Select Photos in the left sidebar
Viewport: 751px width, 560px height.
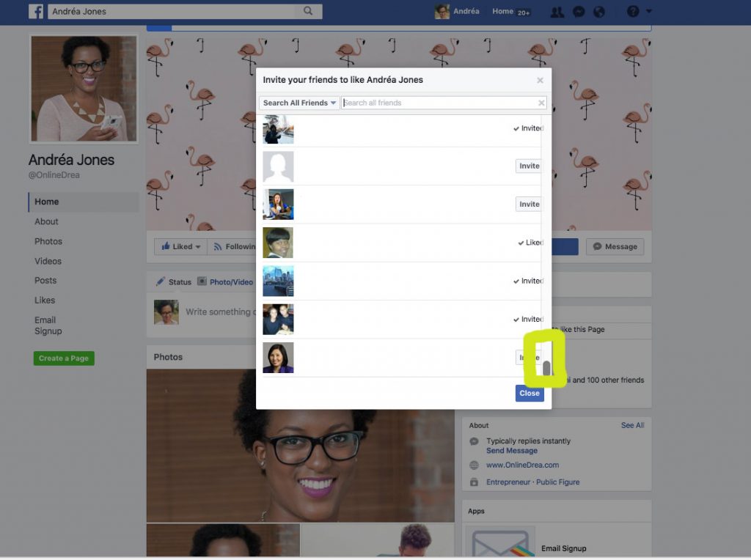(48, 241)
